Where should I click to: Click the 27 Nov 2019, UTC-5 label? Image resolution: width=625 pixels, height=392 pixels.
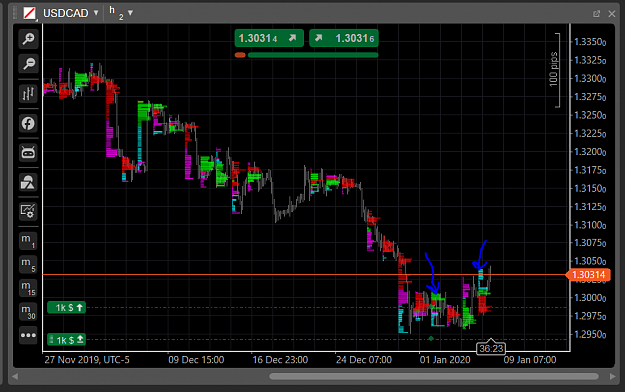87,360
